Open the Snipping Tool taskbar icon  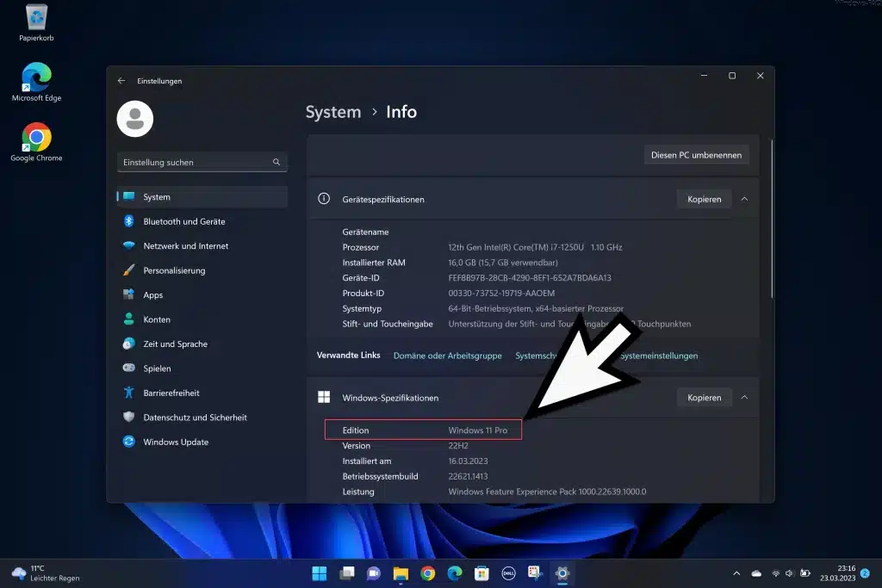coord(535,573)
